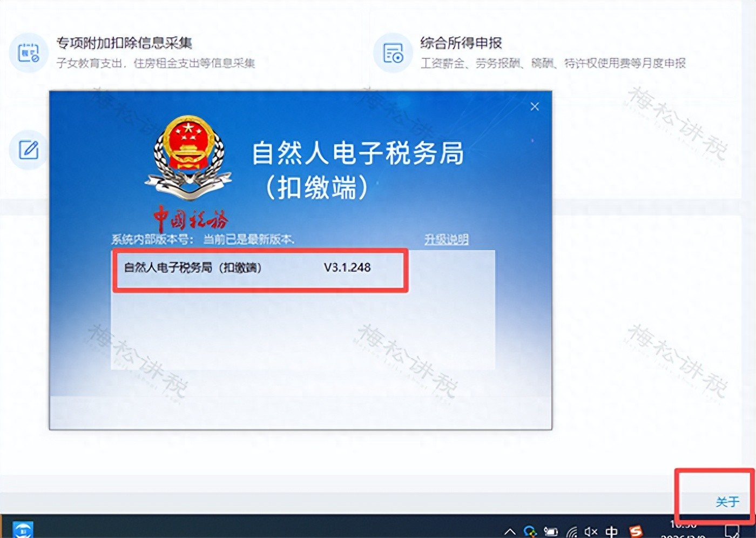Click the battery icon in the system tray

coord(551,531)
